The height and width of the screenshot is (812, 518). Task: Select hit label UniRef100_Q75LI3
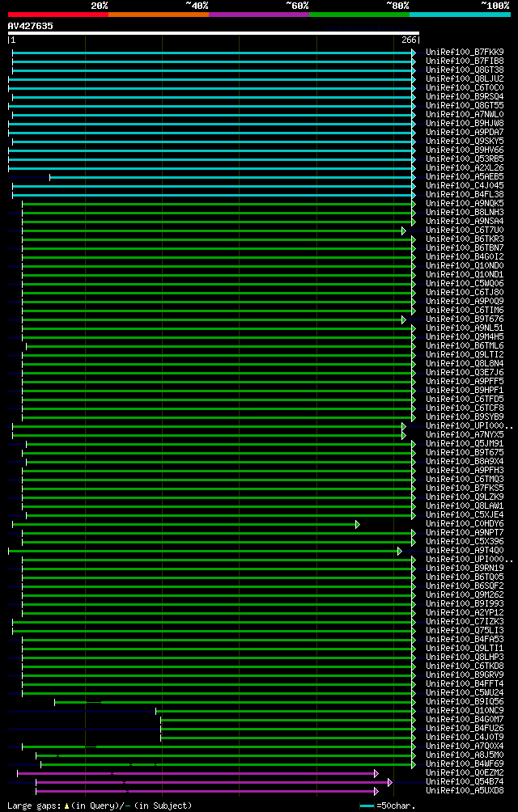[x=465, y=630]
